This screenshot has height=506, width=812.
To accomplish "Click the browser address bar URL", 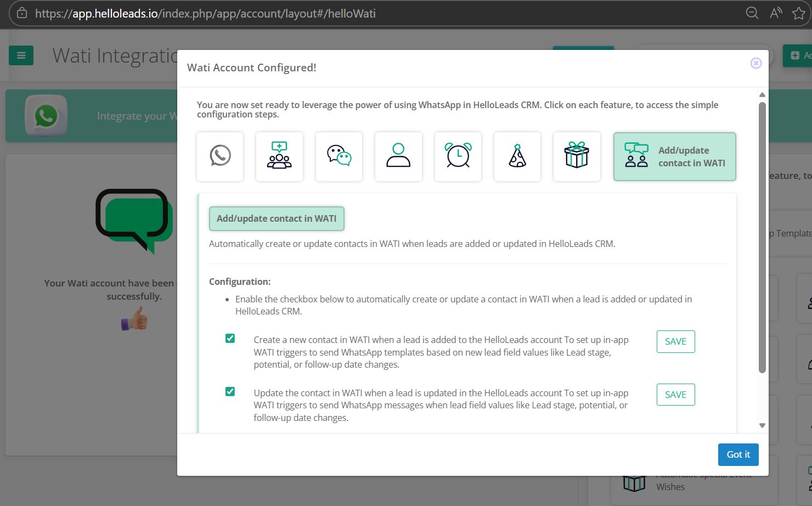I will click(205, 13).
